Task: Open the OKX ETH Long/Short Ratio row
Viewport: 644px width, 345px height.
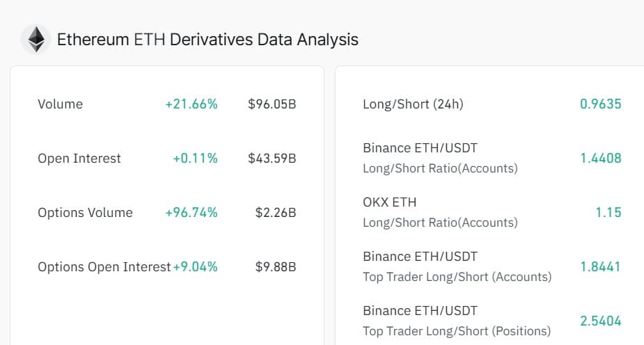Action: coord(440,212)
